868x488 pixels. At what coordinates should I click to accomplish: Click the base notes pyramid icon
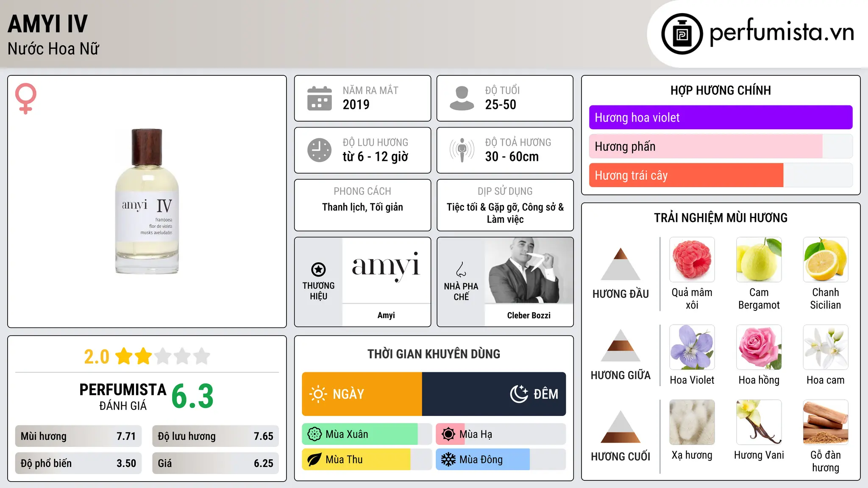[x=620, y=427]
